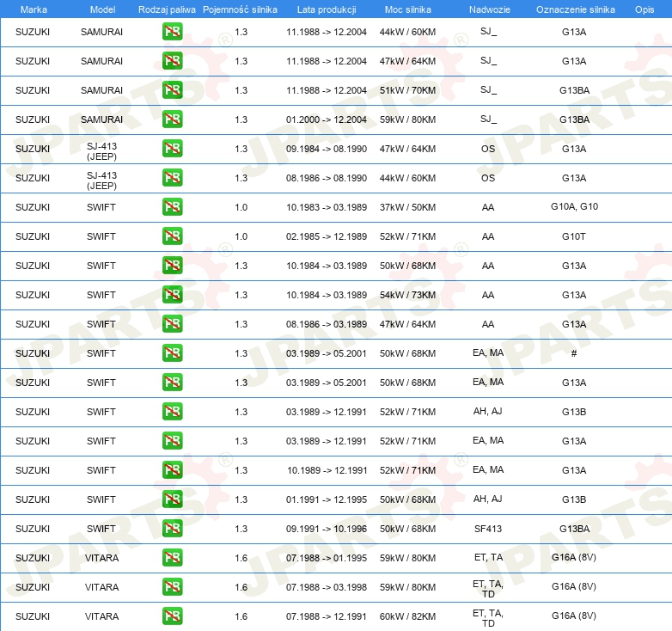Viewport: 672px width, 631px height.
Task: Click the fuel icon in the SJ-413 (JEEP) 44kW / 60KM row
Action: pyautogui.click(x=172, y=177)
